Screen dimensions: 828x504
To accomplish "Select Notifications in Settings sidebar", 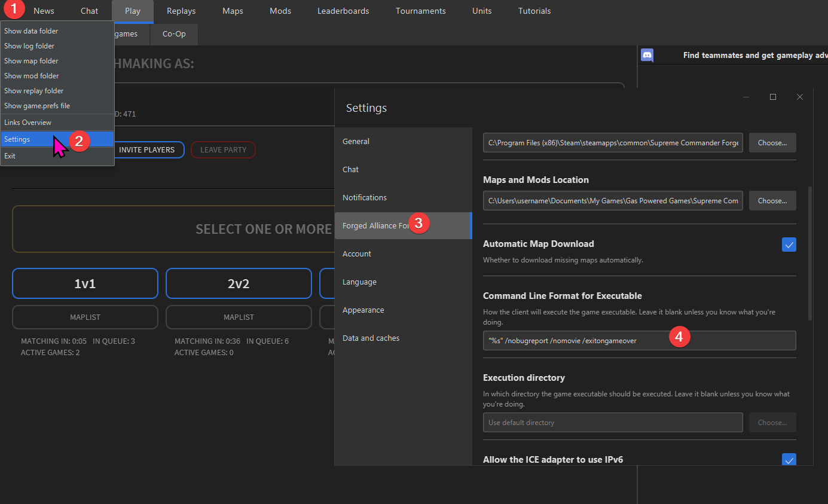I will point(403,198).
